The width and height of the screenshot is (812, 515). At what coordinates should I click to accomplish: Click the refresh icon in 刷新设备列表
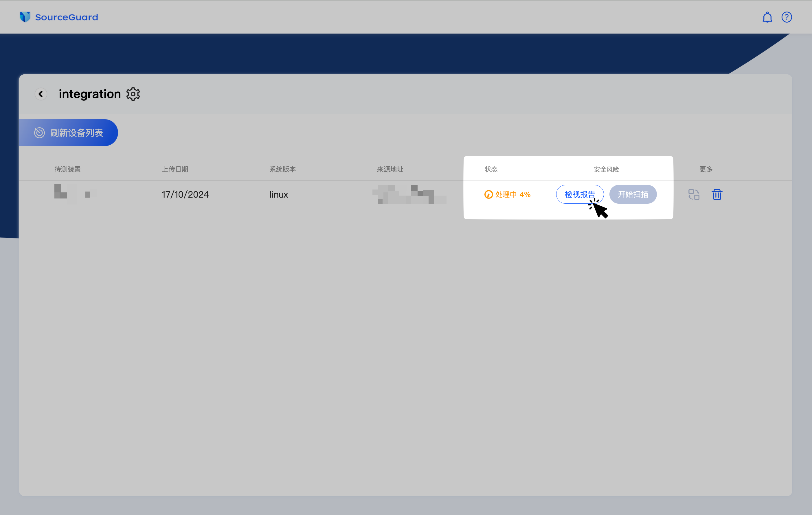coord(39,133)
